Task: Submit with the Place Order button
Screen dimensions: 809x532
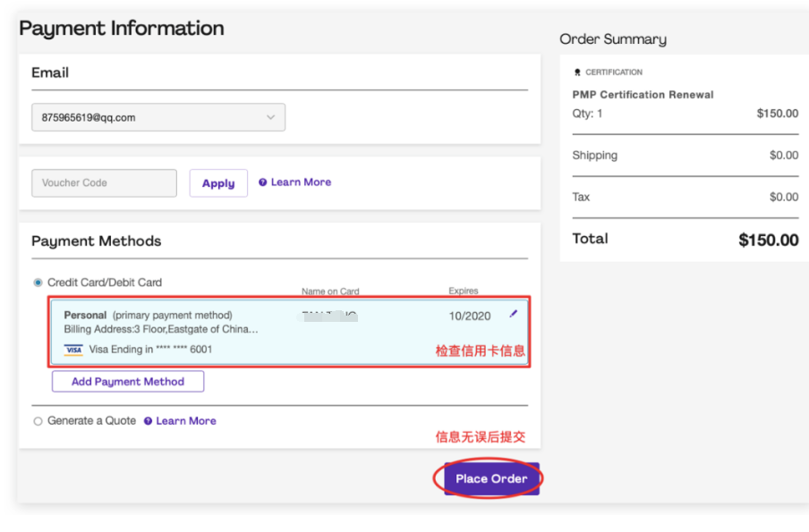Action: pos(491,479)
